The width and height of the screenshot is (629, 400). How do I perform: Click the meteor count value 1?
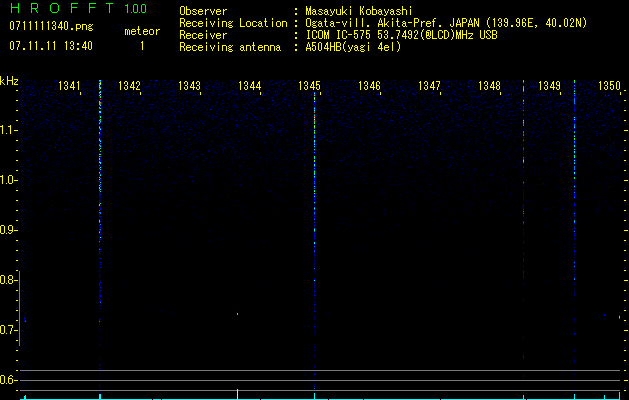coord(142,46)
